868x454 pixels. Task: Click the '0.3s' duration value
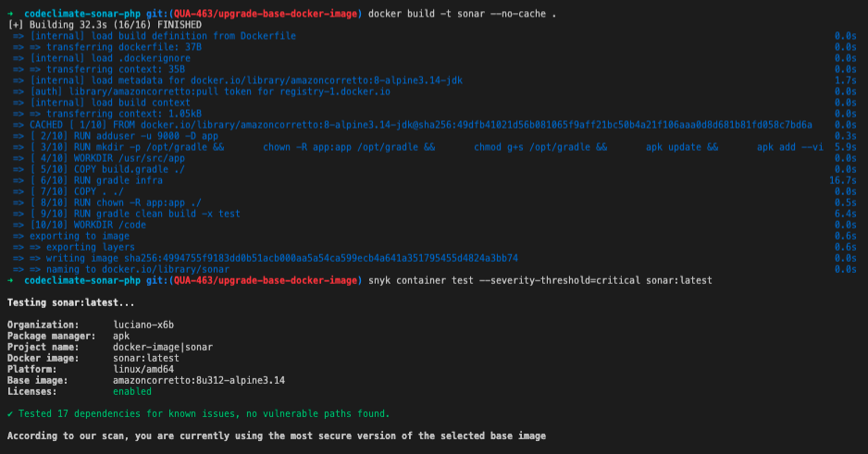[845, 136]
